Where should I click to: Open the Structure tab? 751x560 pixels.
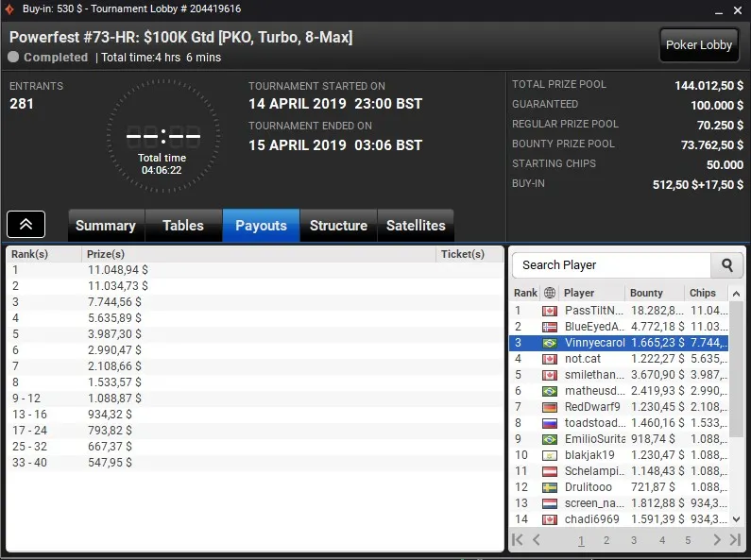(x=338, y=226)
